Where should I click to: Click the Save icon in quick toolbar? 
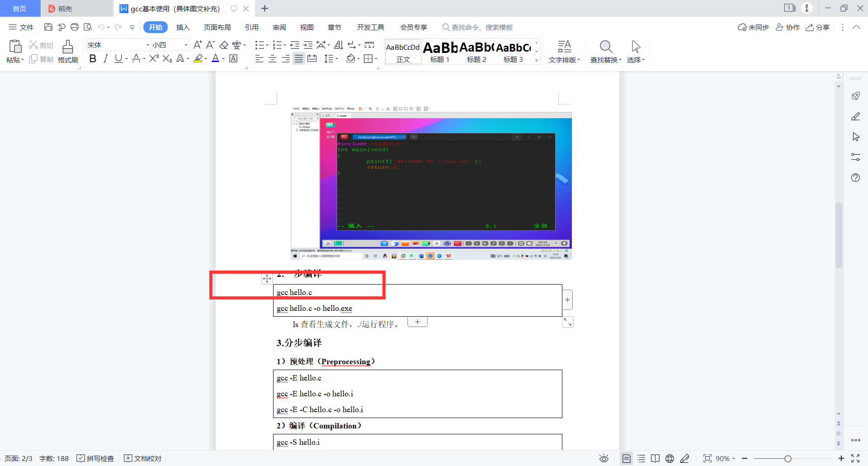tap(48, 27)
